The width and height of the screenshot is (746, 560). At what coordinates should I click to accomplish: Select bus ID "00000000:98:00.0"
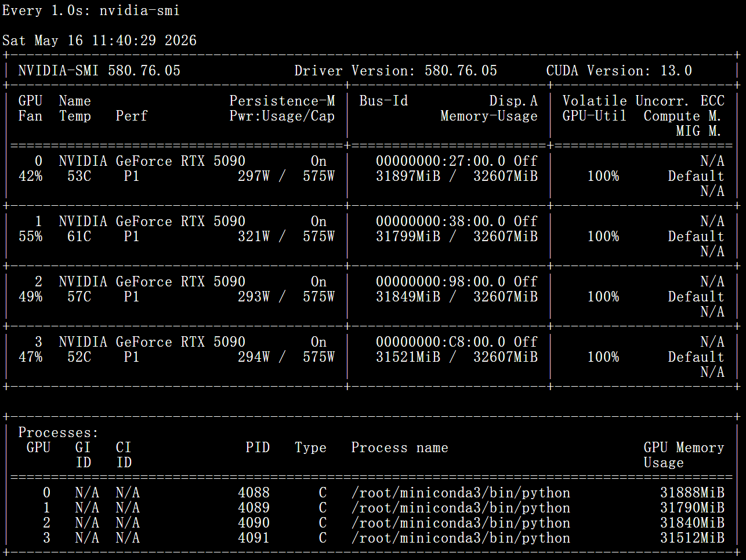(440, 282)
